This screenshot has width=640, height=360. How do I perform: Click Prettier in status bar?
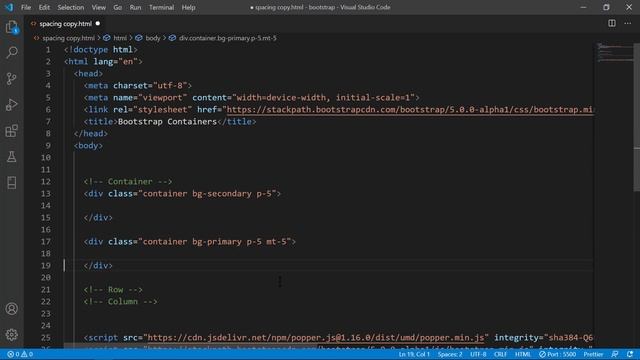[593, 354]
